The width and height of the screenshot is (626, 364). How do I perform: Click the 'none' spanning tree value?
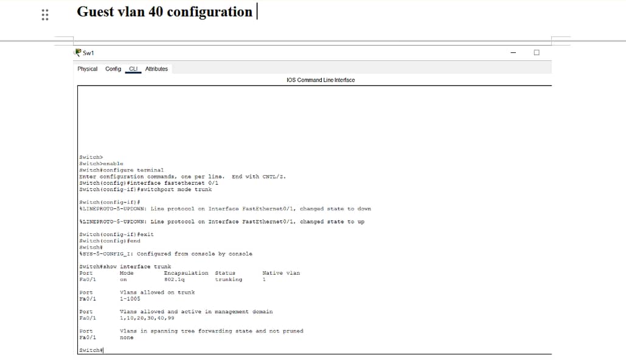point(127,338)
